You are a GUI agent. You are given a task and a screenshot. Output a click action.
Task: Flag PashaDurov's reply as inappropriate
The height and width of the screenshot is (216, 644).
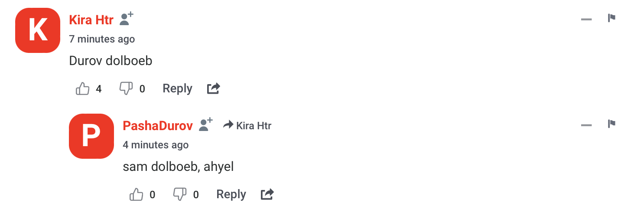point(611,124)
